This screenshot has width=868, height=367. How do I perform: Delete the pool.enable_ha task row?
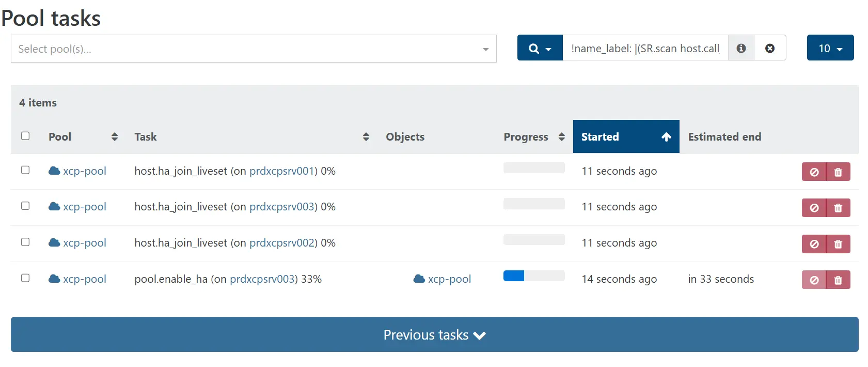coord(838,280)
